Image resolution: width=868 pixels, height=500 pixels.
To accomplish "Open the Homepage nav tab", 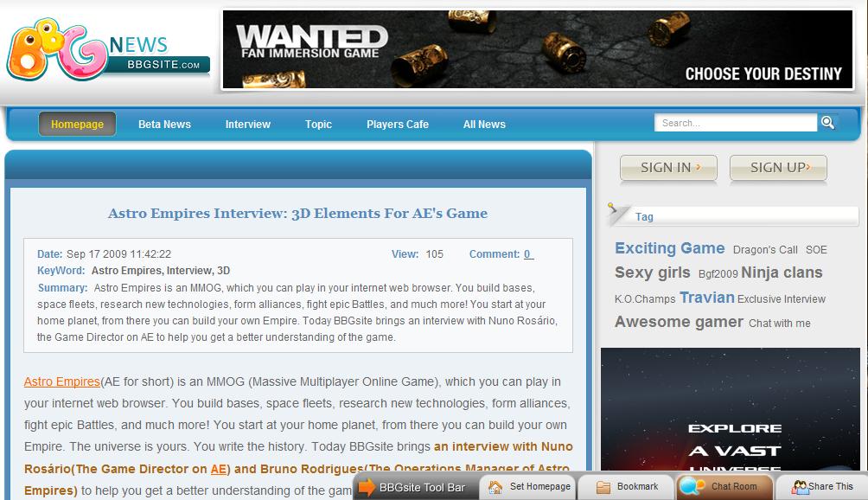I will pyautogui.click(x=77, y=124).
